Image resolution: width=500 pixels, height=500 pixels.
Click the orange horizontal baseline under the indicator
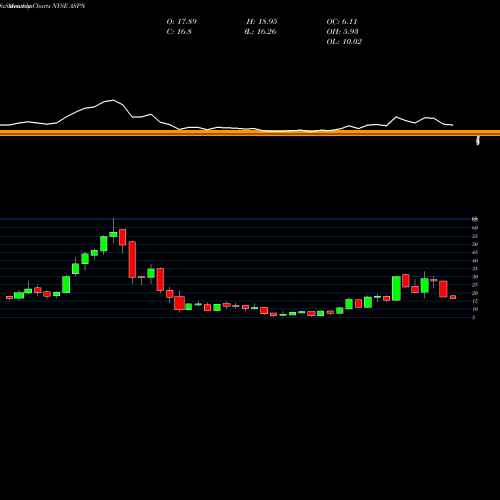tap(250, 133)
